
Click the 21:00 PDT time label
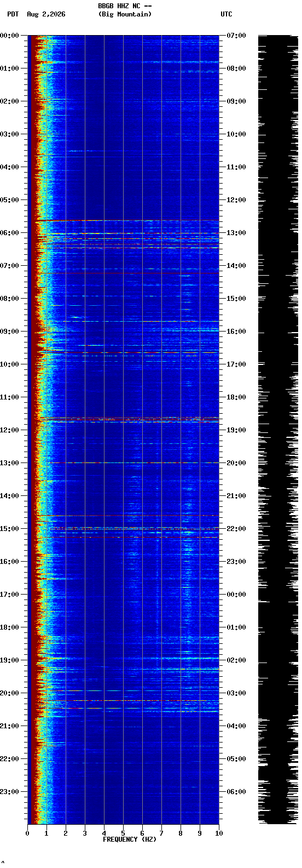10,726
